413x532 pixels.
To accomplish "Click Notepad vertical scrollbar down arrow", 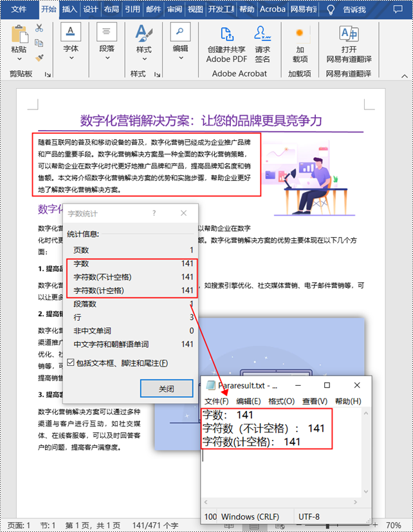I will [366, 491].
